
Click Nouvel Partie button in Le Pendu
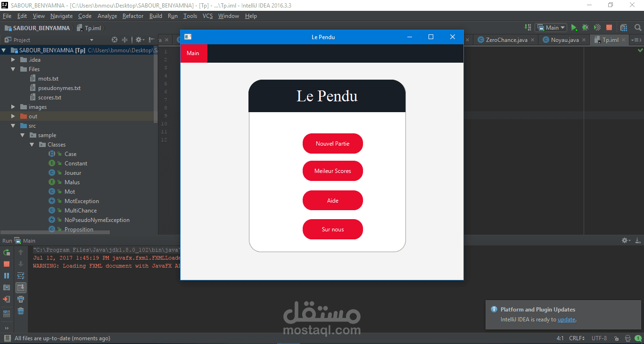(x=333, y=144)
